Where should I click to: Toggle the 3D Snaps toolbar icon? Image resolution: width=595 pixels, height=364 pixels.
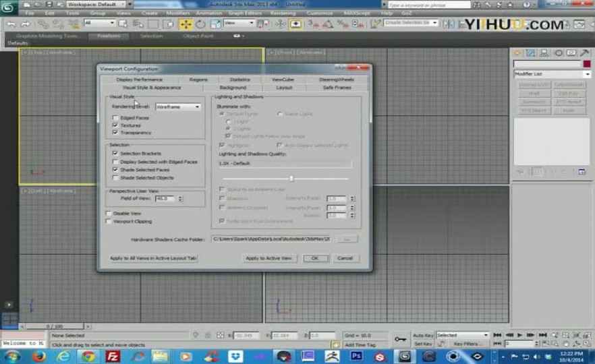pos(313,24)
